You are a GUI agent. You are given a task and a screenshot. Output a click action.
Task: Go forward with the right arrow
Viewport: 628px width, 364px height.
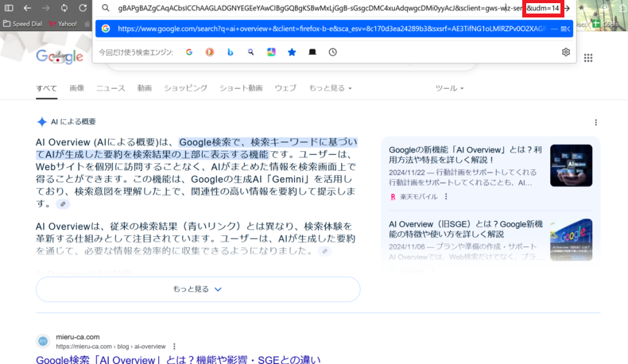[45, 8]
